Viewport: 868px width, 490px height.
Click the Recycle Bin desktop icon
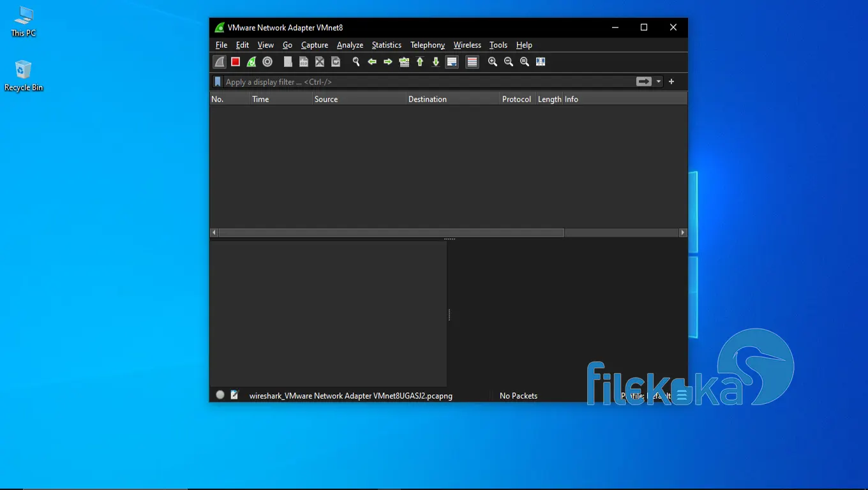(24, 76)
